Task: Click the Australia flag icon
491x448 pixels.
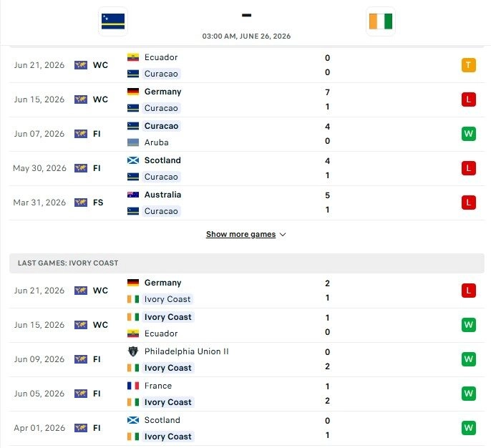Action: click(133, 195)
